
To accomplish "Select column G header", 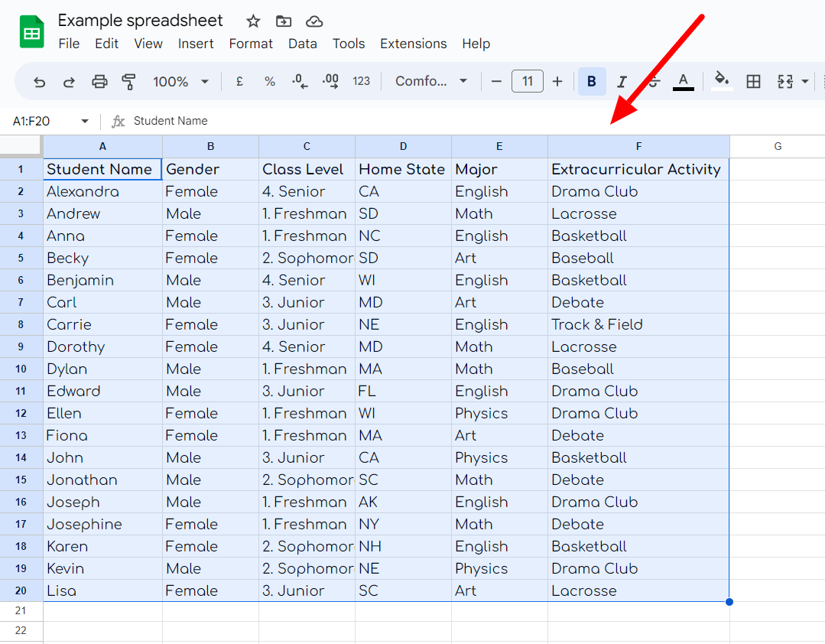I will pos(778,146).
